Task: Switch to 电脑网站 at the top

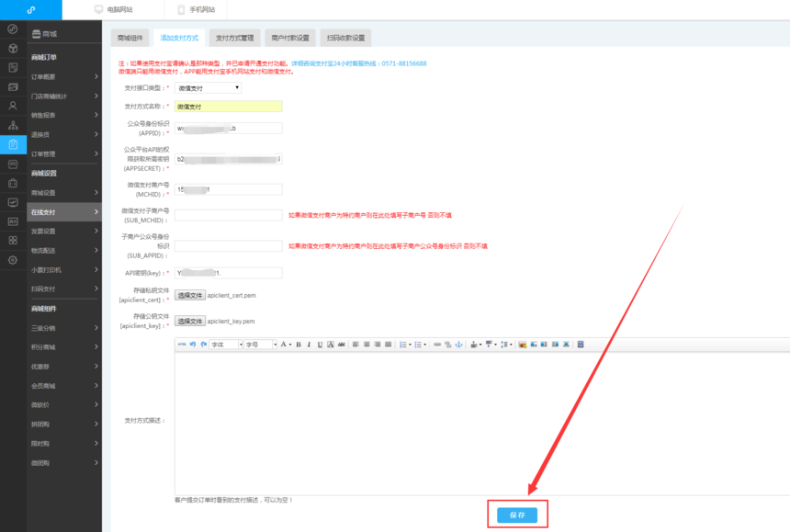Action: pyautogui.click(x=114, y=9)
